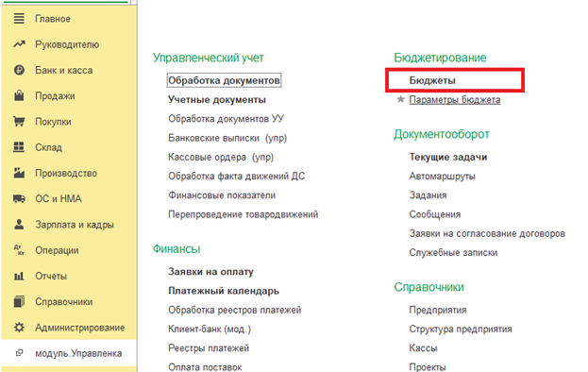Open Заявки на оплату
This screenshot has height=372, width=588.
pos(210,272)
